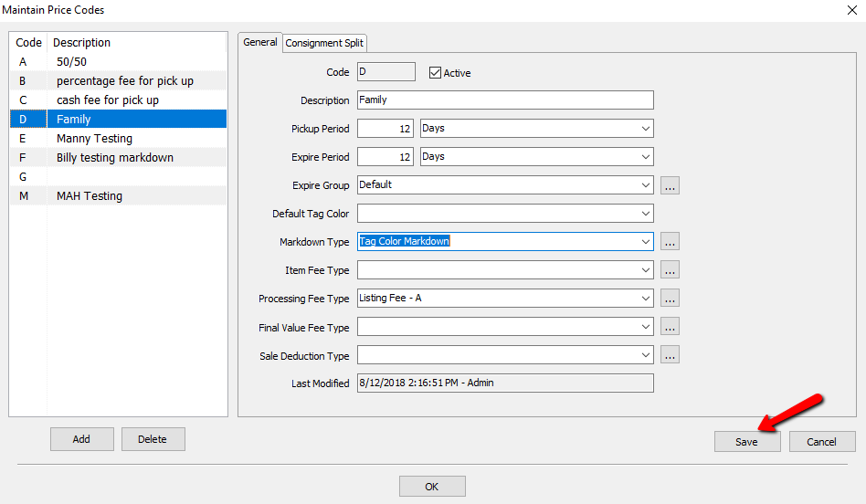Select the row 'Billy testing markdown'

(118, 157)
